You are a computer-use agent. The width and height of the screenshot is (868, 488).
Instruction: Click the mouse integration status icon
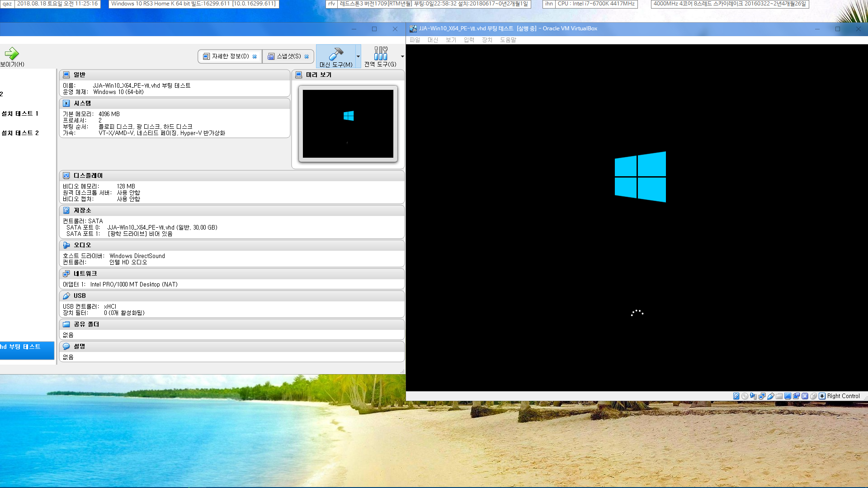pyautogui.click(x=813, y=396)
